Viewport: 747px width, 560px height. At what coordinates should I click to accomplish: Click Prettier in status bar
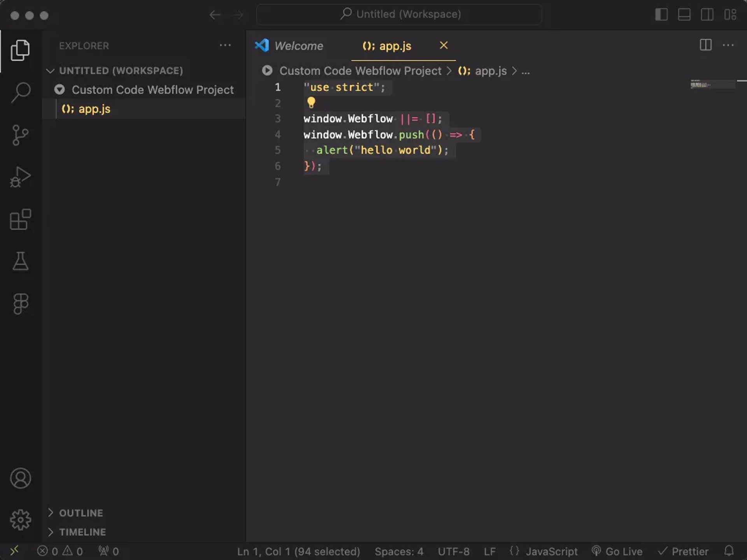[x=683, y=551]
